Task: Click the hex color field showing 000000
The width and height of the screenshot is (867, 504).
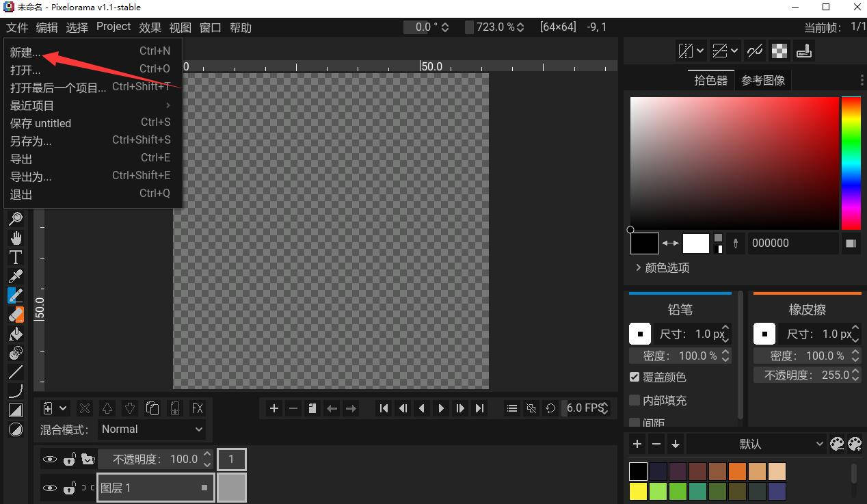Action: click(x=792, y=243)
